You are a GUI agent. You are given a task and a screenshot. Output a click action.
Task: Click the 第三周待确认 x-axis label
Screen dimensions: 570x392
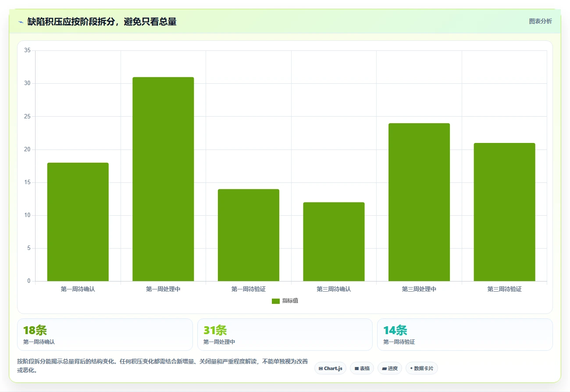point(334,289)
